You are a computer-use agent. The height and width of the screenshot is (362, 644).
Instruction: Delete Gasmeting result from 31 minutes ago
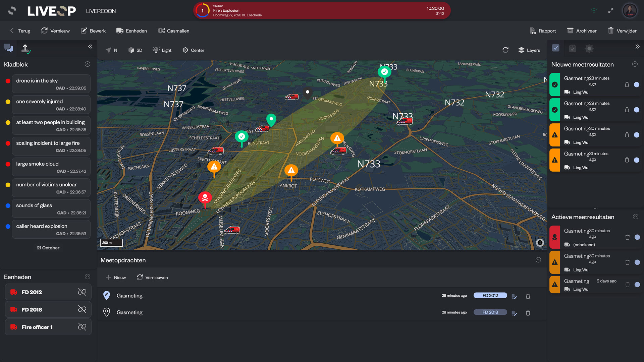[627, 160]
